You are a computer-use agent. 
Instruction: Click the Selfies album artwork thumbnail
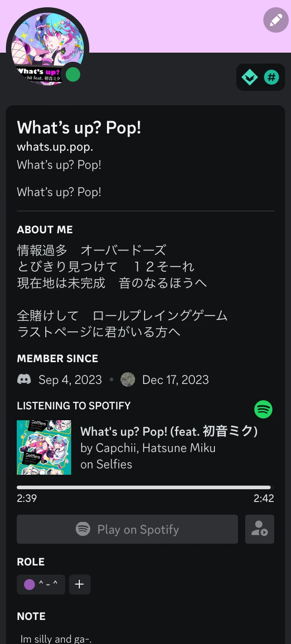click(44, 447)
